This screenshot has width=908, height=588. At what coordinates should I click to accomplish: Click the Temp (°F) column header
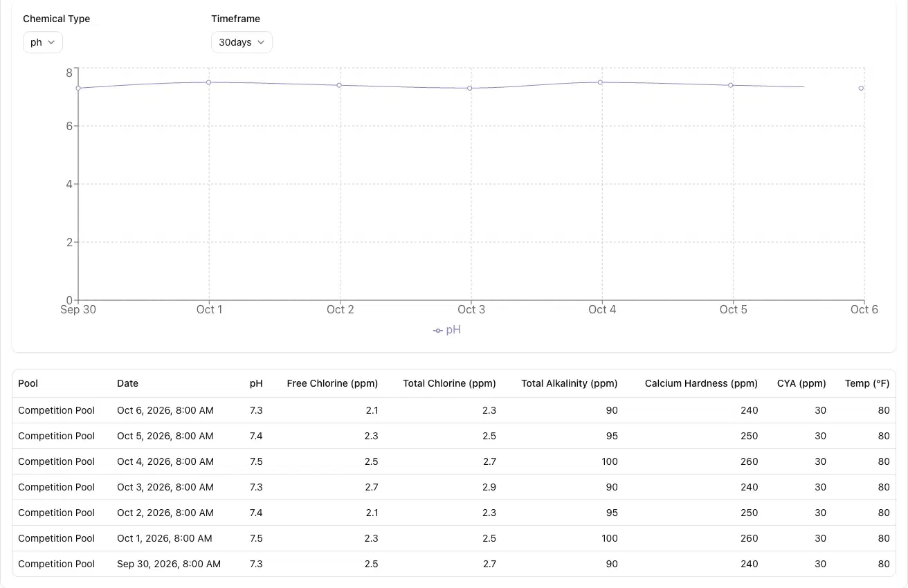[x=867, y=383]
